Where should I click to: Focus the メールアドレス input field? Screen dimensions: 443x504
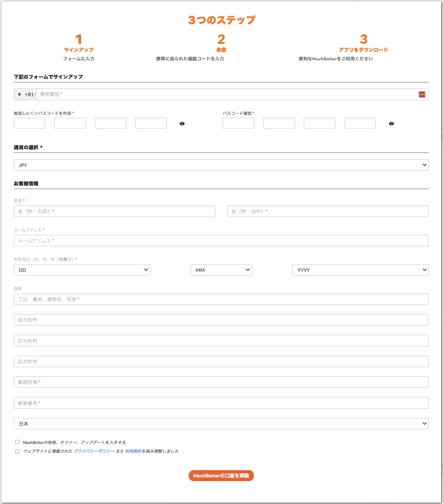tap(221, 240)
